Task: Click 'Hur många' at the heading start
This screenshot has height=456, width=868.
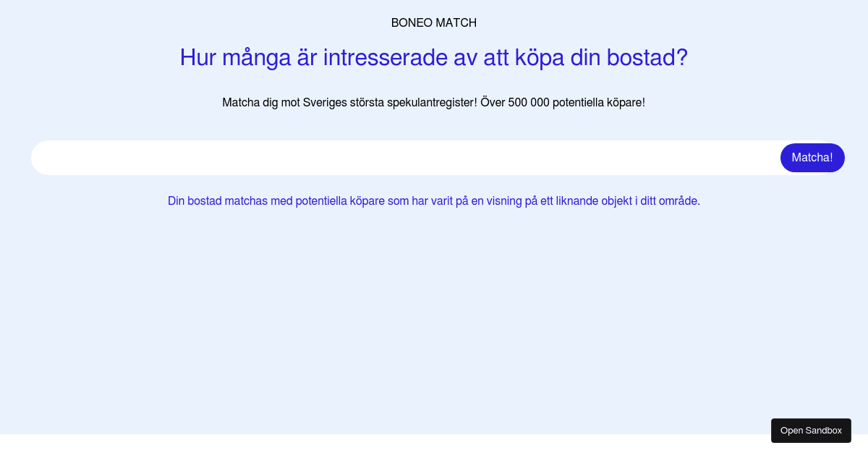Action: [235, 58]
